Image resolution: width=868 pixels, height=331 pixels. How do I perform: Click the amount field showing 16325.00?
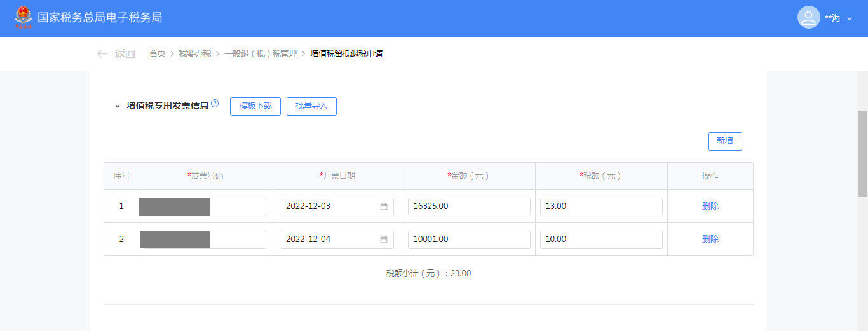(468, 206)
